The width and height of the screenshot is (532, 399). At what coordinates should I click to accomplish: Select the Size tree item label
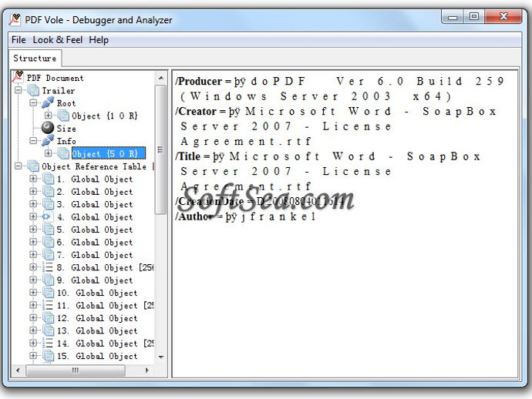(x=66, y=129)
